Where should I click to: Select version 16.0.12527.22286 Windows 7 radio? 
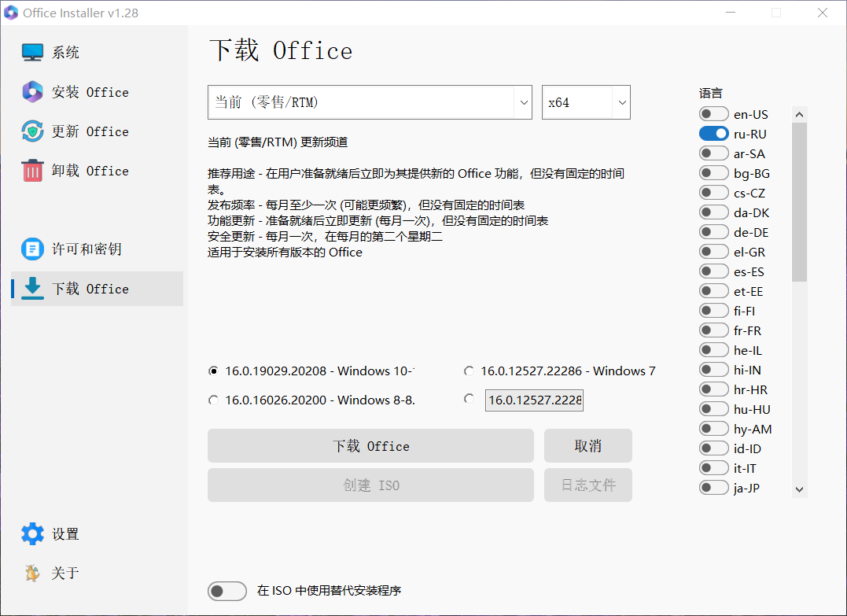(469, 371)
